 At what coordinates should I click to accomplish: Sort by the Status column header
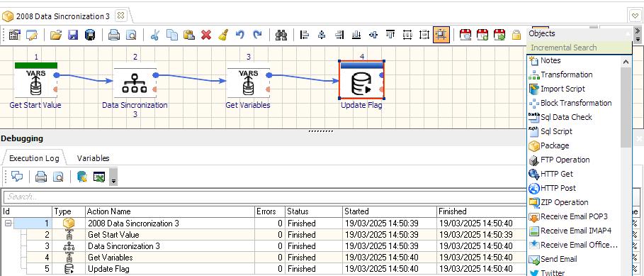pyautogui.click(x=314, y=211)
